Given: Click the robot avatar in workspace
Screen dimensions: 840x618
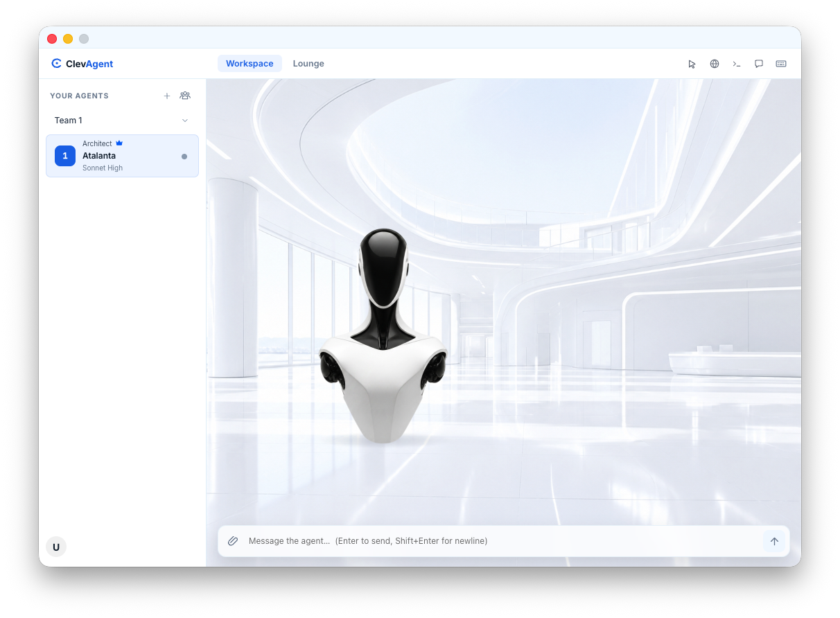Looking at the screenshot, I should coord(383,335).
